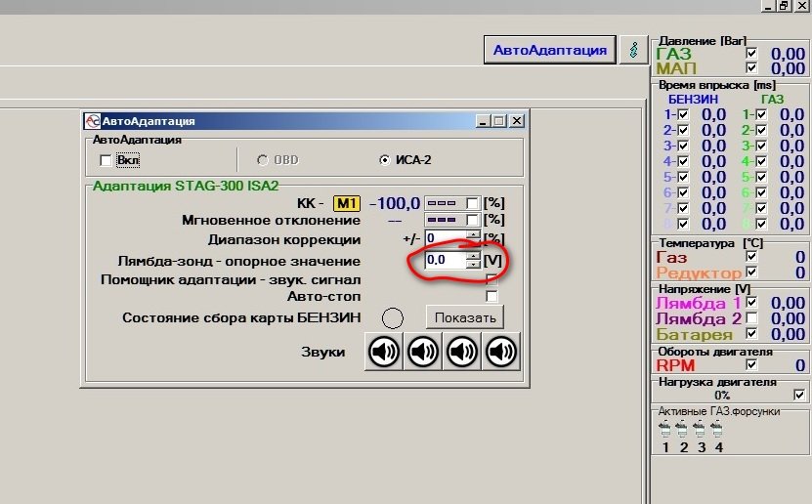Click the Показать button
This screenshot has width=812, height=504.
[x=465, y=317]
